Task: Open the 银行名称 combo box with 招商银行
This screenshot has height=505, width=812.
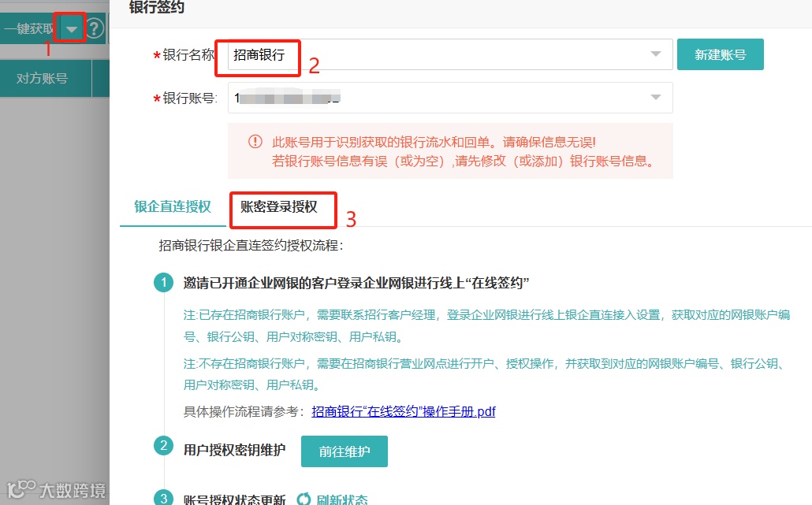Action: click(x=450, y=54)
